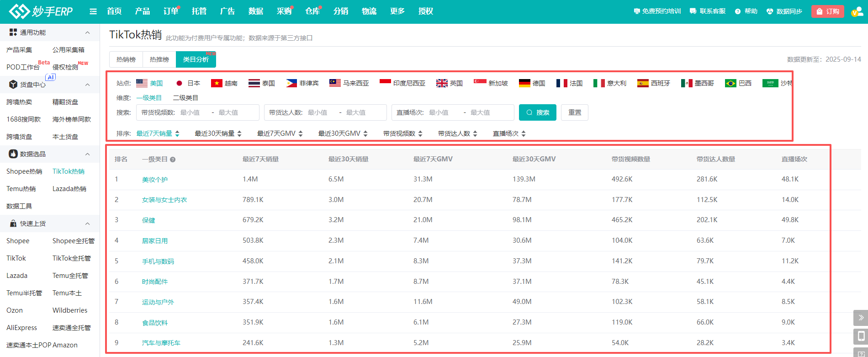Switch to the 热推榜 tab

coord(159,59)
